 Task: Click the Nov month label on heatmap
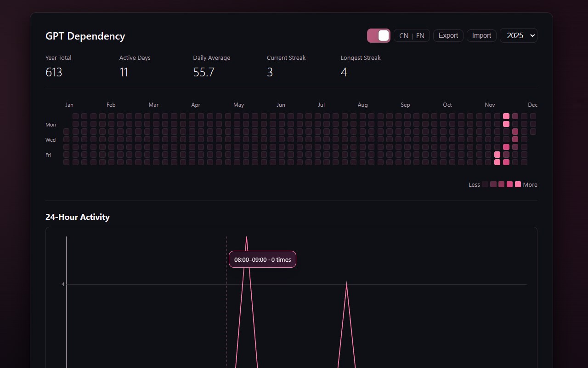pos(490,105)
